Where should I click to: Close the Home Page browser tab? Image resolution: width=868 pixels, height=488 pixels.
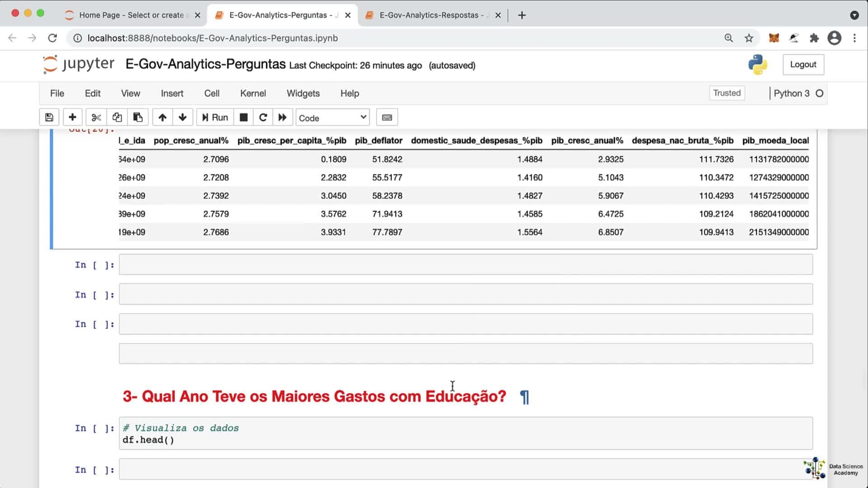coord(198,15)
